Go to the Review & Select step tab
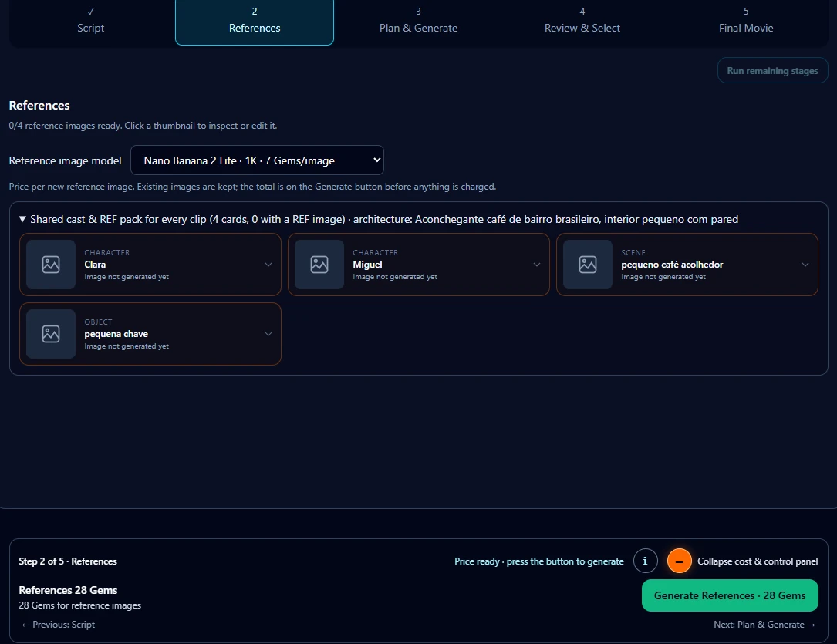Screen dimensions: 837x644 pyautogui.click(x=582, y=20)
